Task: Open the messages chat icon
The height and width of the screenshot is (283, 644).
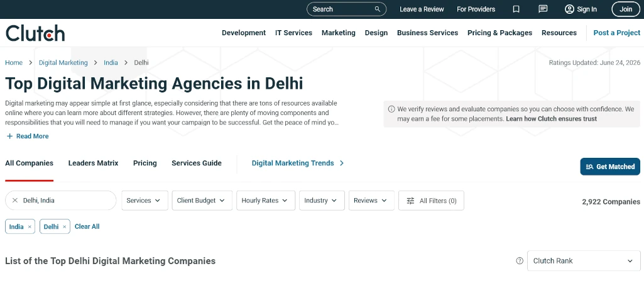Action: 543,9
